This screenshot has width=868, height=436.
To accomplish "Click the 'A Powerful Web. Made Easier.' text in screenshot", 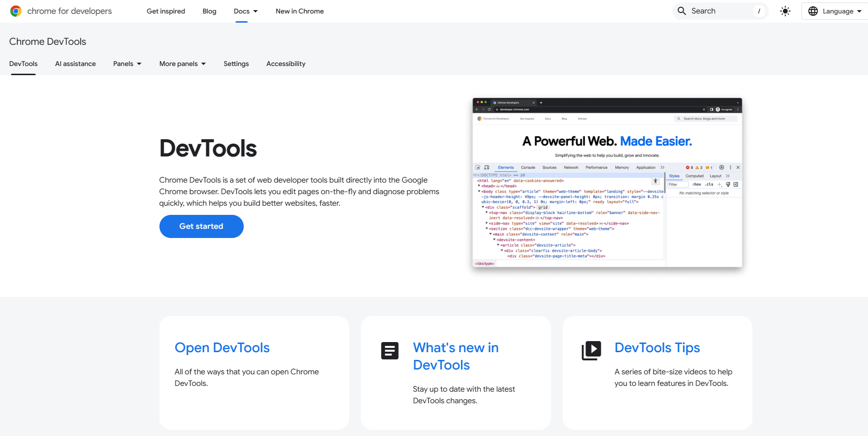I will click(x=607, y=141).
